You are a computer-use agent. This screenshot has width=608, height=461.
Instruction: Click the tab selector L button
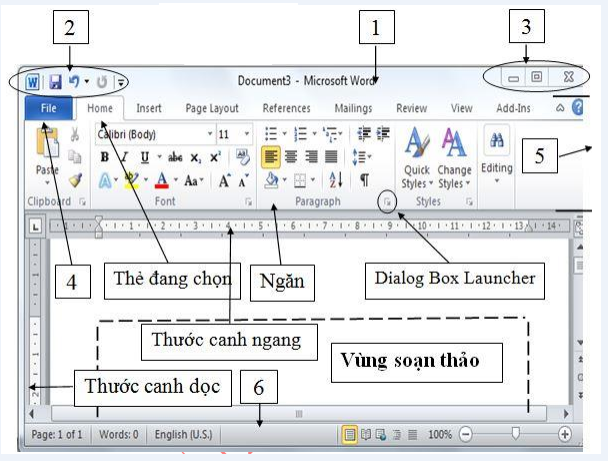pyautogui.click(x=35, y=226)
